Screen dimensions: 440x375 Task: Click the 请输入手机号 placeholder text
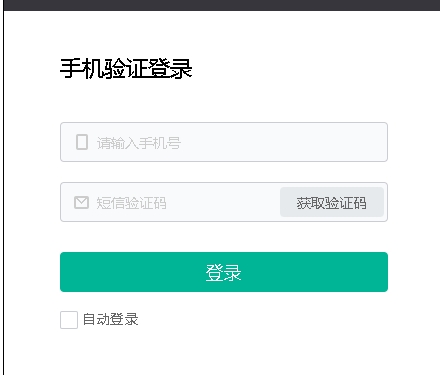139,143
